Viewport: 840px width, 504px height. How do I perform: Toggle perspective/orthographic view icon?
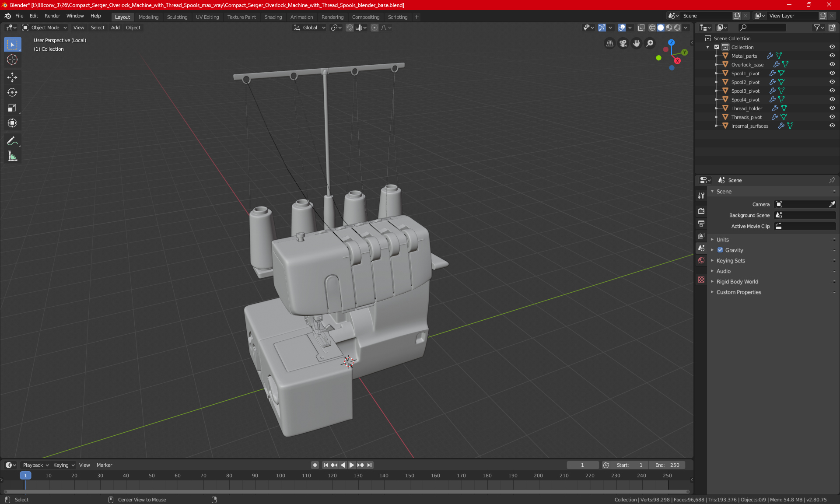pos(609,43)
